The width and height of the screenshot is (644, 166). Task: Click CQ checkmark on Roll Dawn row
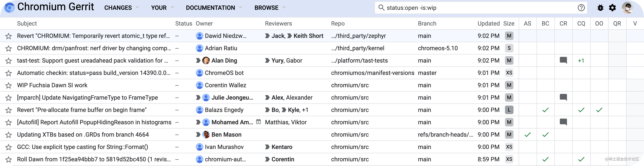click(x=581, y=159)
